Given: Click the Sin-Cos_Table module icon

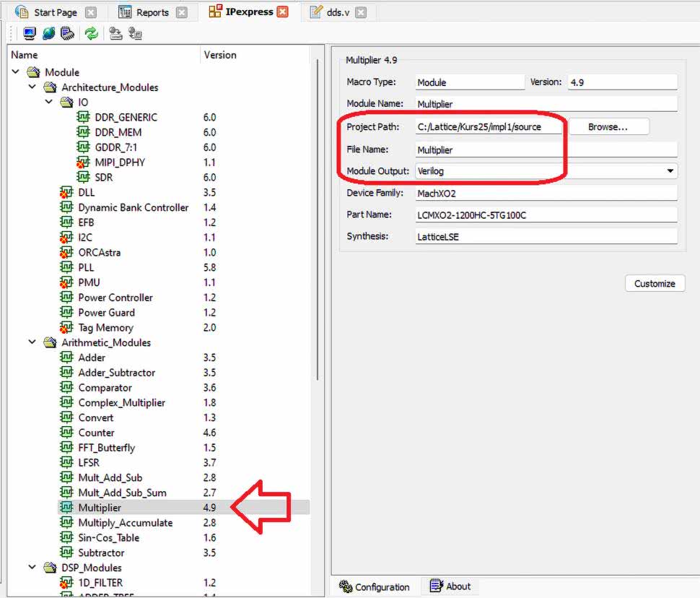Looking at the screenshot, I should [66, 538].
